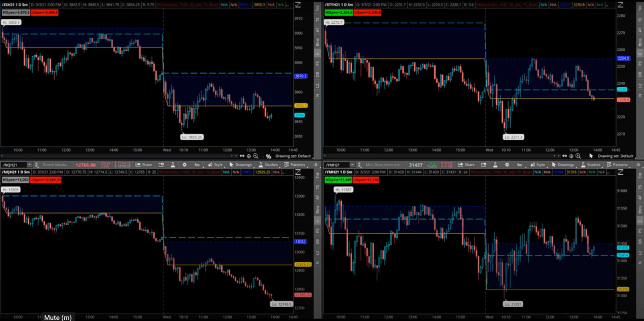Open Edit Studies flask icon on /NQH21 chart
The image size is (644, 321).
coord(173,165)
